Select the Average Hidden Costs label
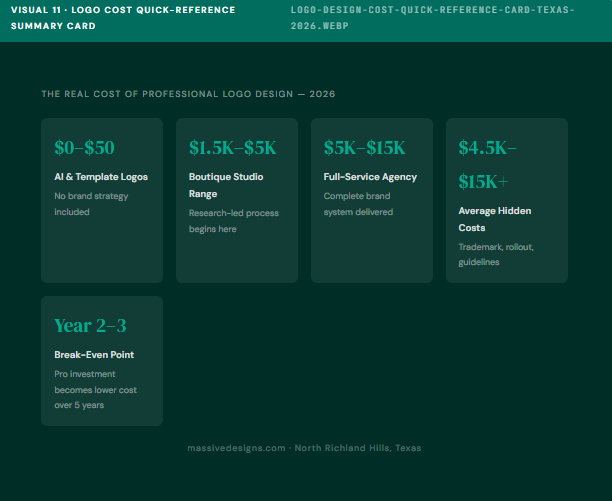The height and width of the screenshot is (501, 612). (x=494, y=219)
